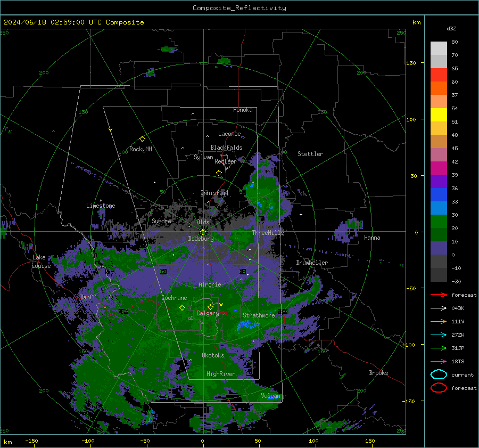Pick the purple 39–36 dBZ swatch

pyautogui.click(x=439, y=182)
